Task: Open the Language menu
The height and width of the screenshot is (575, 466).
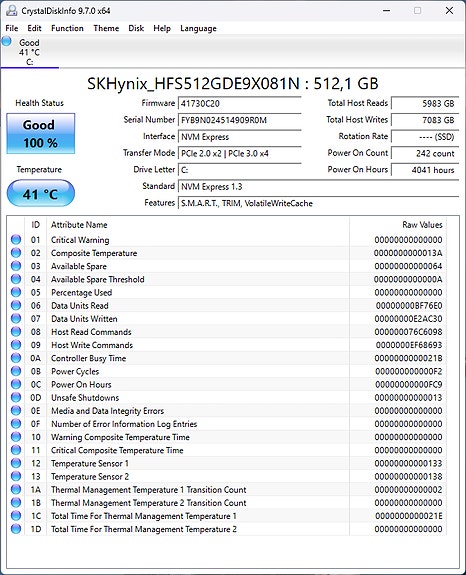Action: 198,28
